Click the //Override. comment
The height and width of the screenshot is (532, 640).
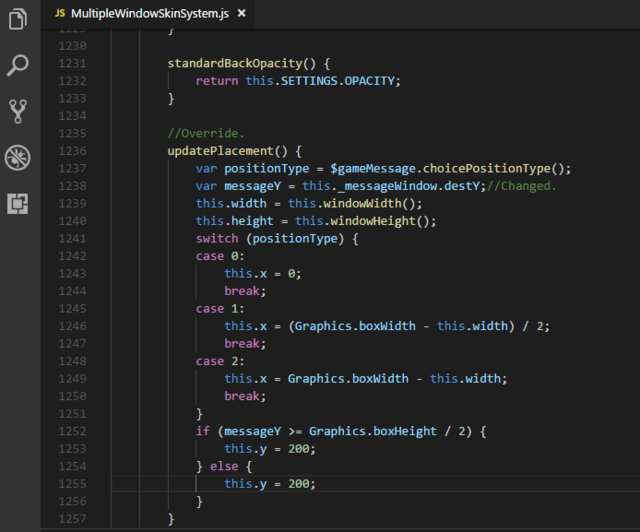pyautogui.click(x=206, y=134)
